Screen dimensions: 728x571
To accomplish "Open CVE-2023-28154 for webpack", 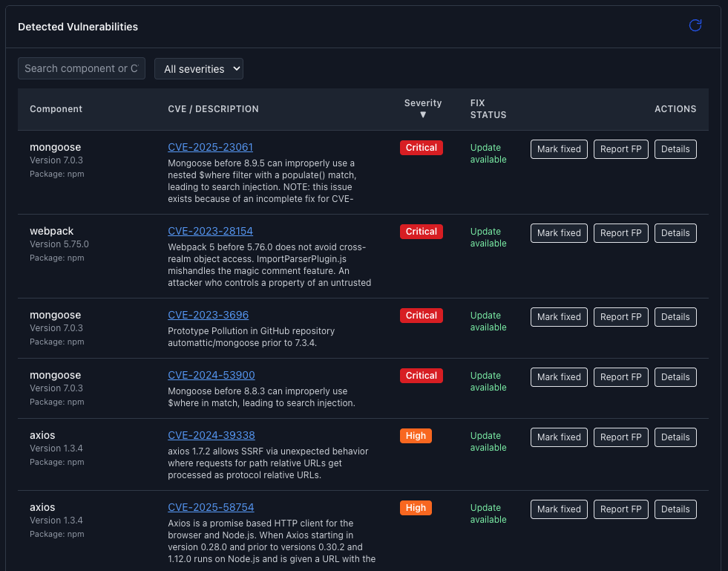I will (210, 231).
